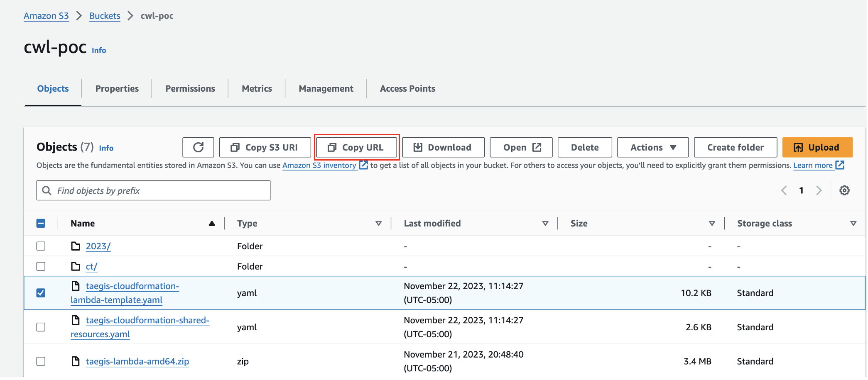Click Info link next to cwl-poc title
This screenshot has height=380, width=868.
point(99,50)
